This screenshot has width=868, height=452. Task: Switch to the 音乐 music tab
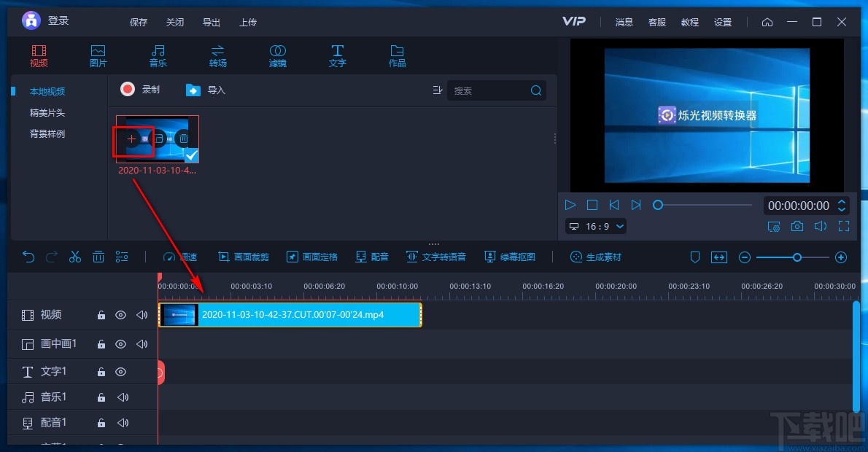tap(158, 56)
